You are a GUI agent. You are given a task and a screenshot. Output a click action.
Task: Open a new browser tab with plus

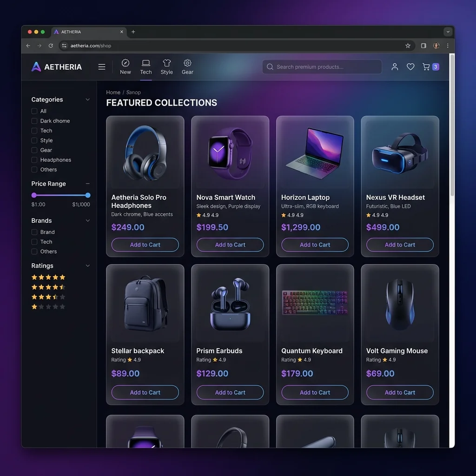click(133, 32)
